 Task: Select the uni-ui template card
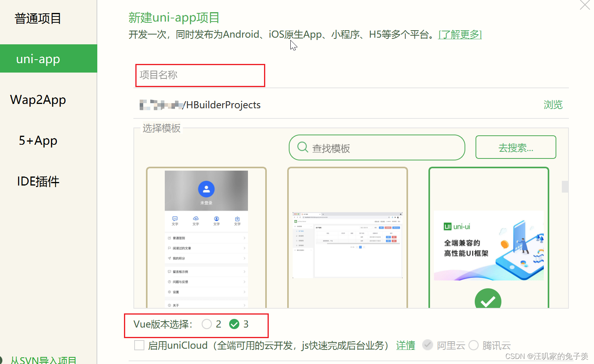[489, 238]
